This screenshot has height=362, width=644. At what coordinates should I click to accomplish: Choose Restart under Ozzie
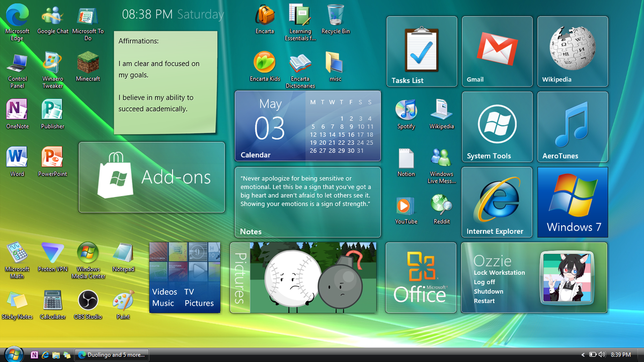pyautogui.click(x=484, y=301)
